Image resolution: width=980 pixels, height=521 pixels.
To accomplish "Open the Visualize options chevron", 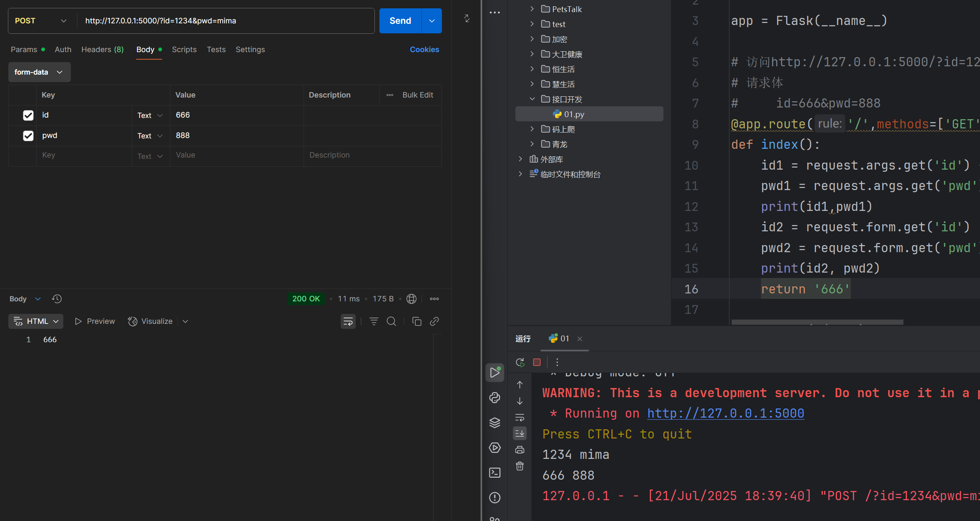I will [x=185, y=321].
